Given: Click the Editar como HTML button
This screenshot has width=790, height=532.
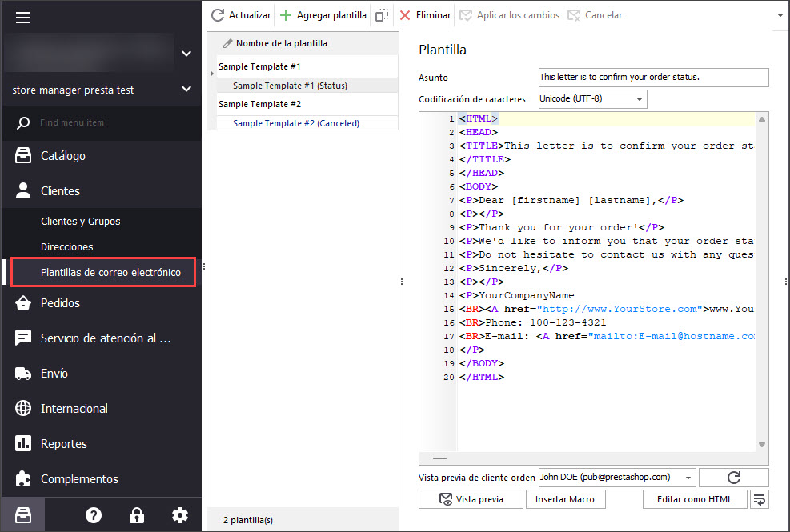Looking at the screenshot, I should 694,499.
